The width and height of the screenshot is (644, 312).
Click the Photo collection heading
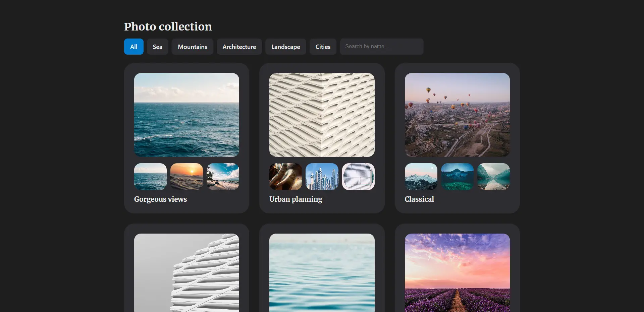pyautogui.click(x=168, y=26)
